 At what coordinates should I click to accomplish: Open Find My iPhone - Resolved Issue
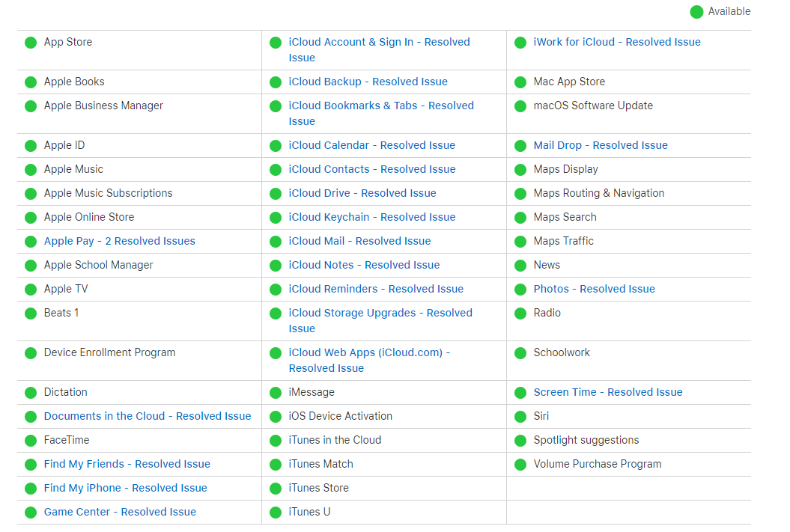[126, 488]
